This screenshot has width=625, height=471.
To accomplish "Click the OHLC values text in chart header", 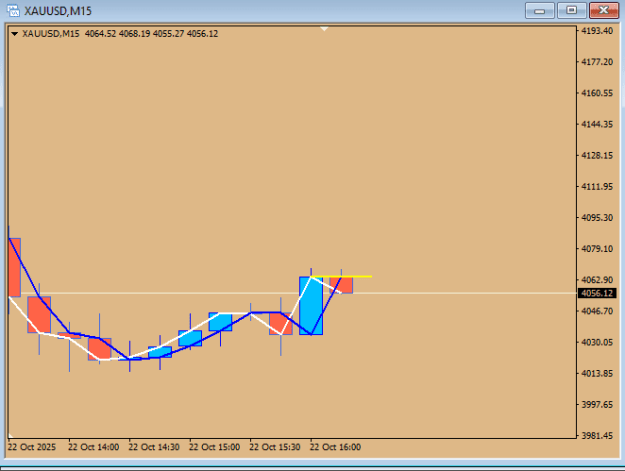I will [x=151, y=34].
